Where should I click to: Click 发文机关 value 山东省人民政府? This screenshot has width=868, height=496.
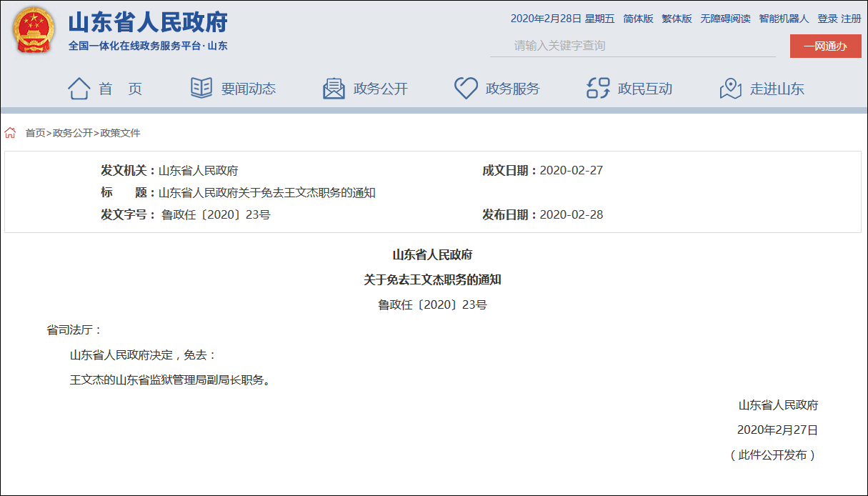click(x=198, y=171)
